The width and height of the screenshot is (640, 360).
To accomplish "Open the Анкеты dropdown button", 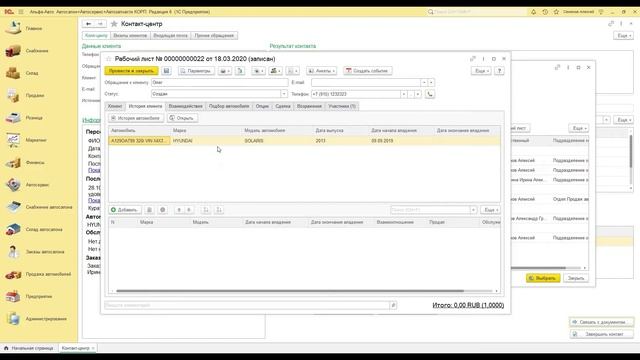I will coord(322,71).
